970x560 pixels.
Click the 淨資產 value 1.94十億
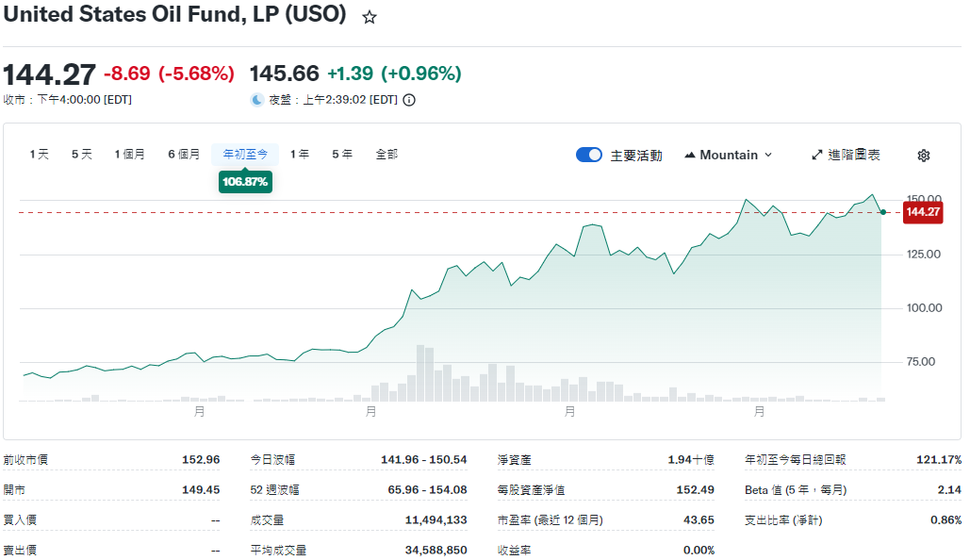(x=691, y=460)
